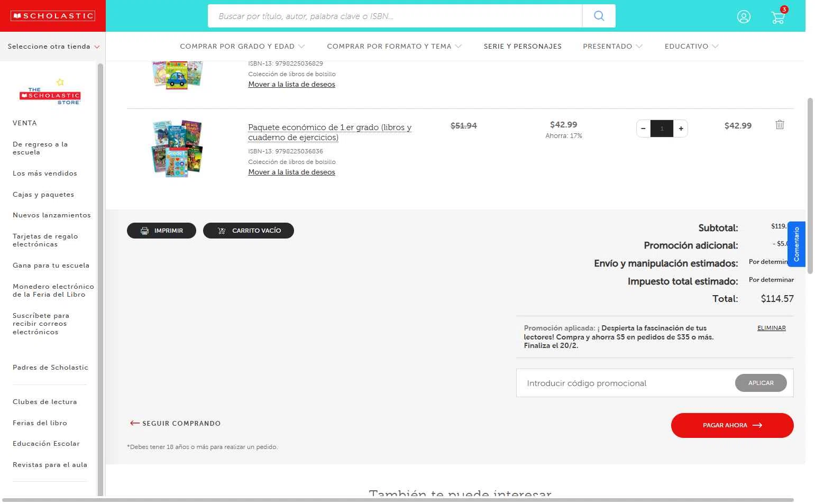Click the Ahorra: 17% text

(x=564, y=136)
